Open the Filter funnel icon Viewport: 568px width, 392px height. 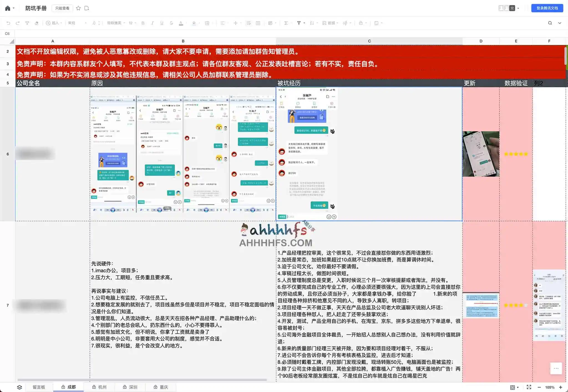click(x=299, y=23)
